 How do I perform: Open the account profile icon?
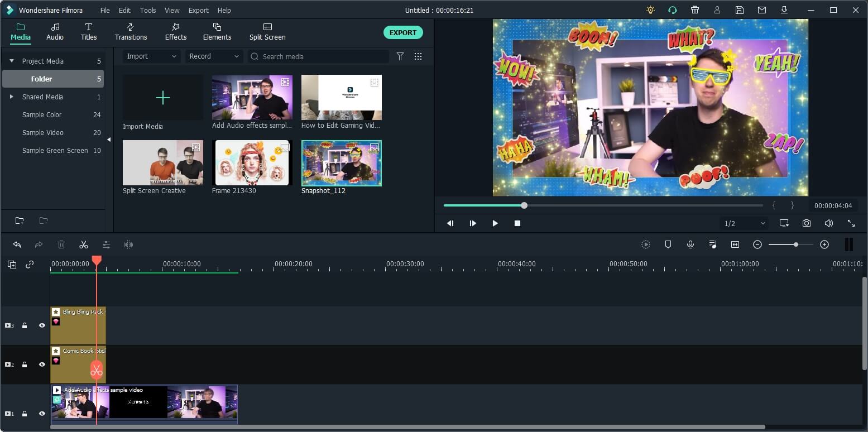(x=717, y=10)
